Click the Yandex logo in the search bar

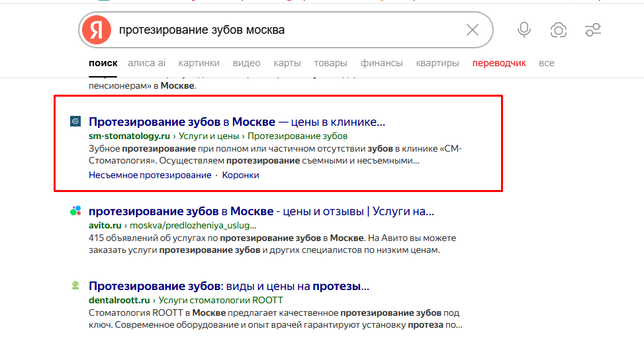[97, 30]
